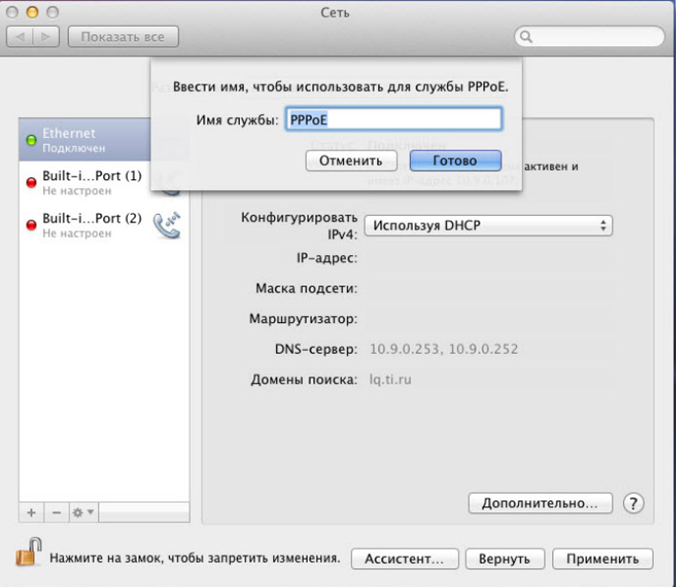Go back with the left arrow button
676x587 pixels.
point(21,37)
